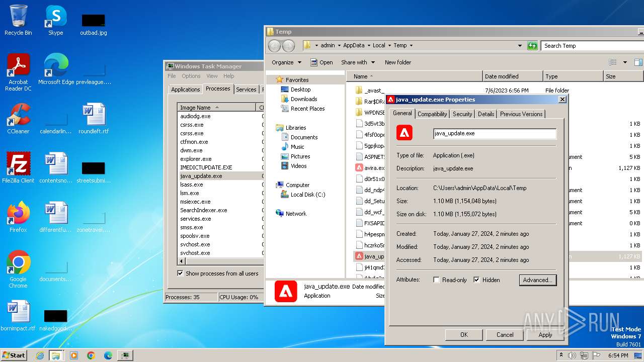Select avira.exe file icon in Temp

click(359, 168)
